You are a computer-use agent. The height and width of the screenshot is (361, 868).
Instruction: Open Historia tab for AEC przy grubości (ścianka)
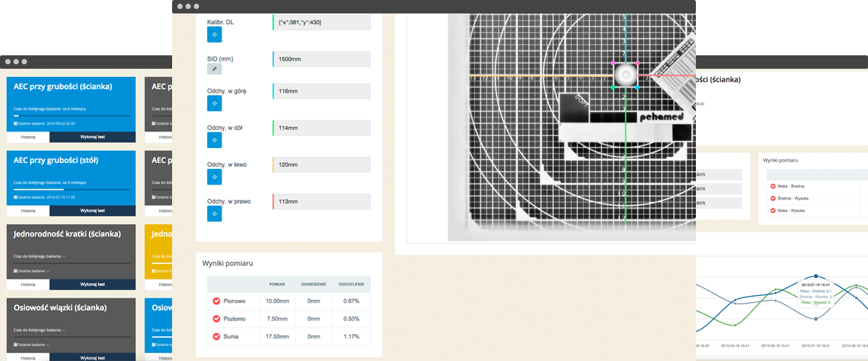(28, 138)
